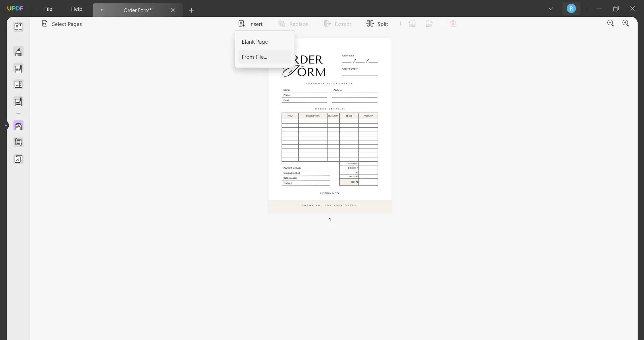Image resolution: width=644 pixels, height=340 pixels.
Task: Open the user account avatar R
Action: point(571,9)
